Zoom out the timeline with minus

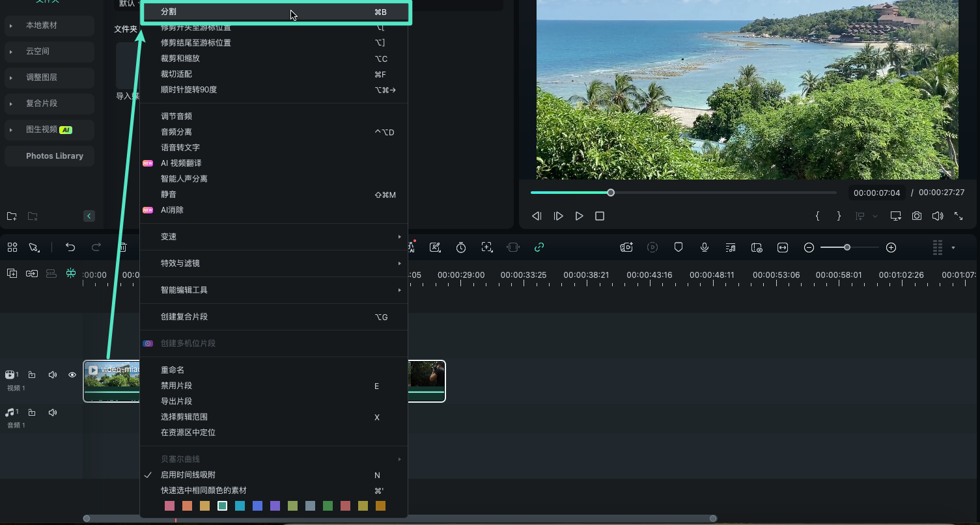pyautogui.click(x=809, y=248)
